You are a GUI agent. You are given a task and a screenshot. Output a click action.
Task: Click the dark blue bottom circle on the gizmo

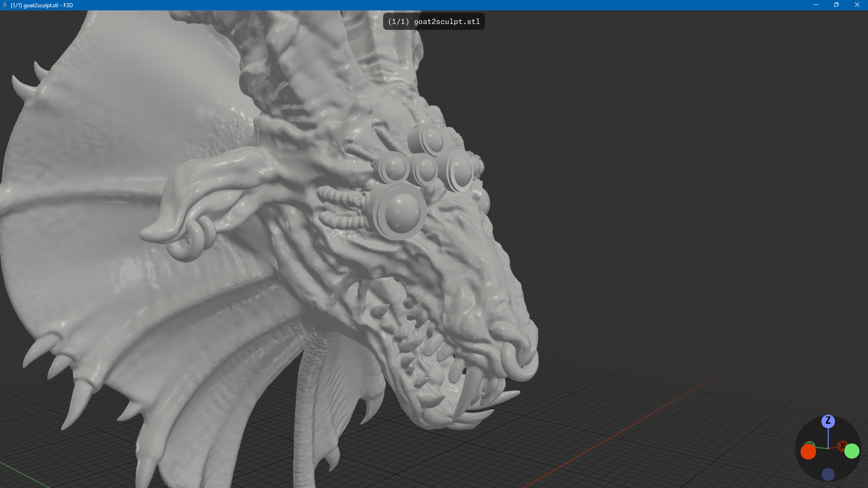(828, 474)
